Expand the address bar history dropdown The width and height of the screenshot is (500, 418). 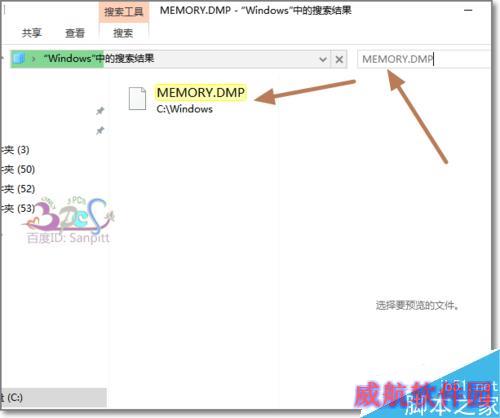[x=322, y=60]
